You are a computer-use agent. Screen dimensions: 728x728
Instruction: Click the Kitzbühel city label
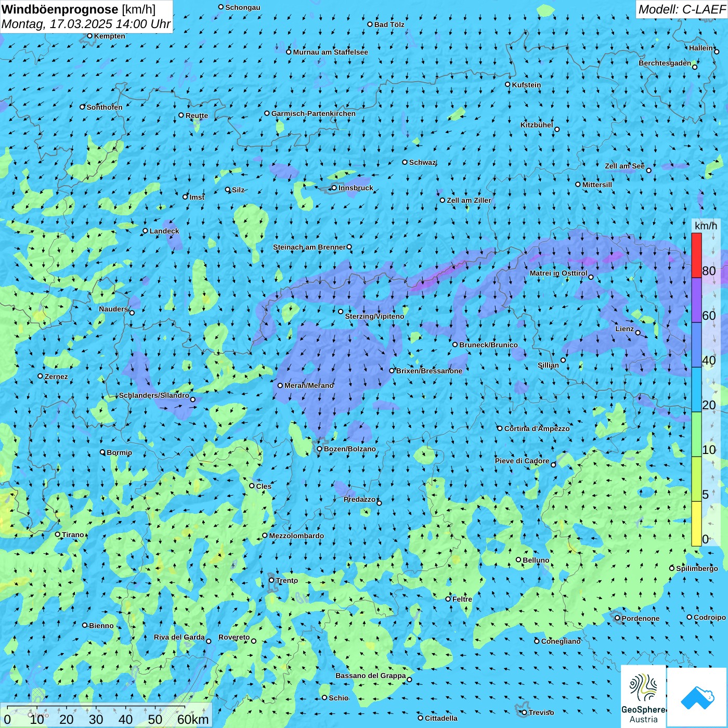click(x=537, y=125)
